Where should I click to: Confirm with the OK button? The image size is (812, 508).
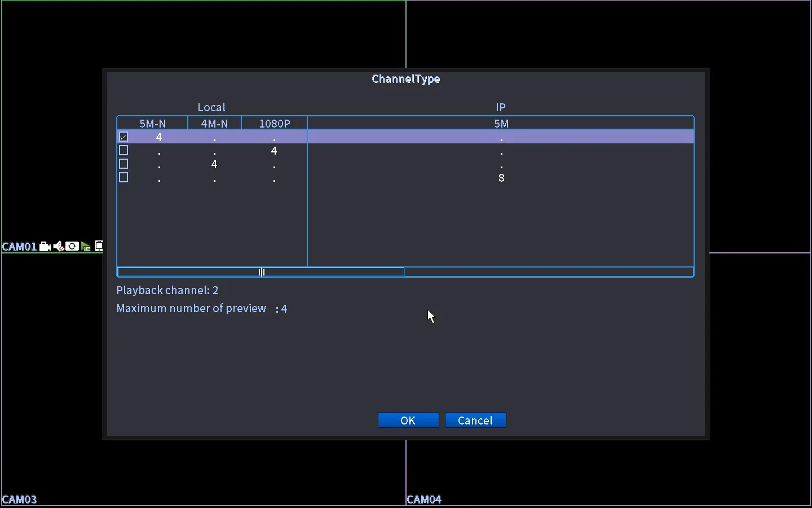click(409, 421)
